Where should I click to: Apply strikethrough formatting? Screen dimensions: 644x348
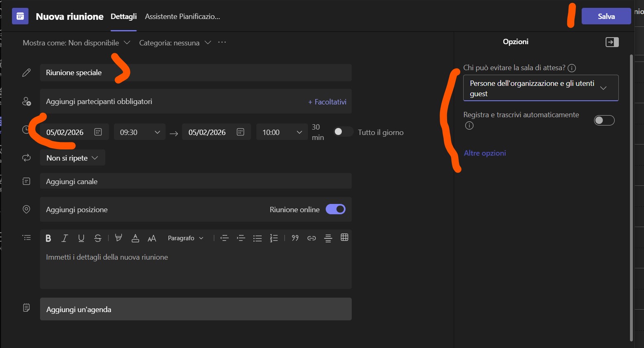[98, 238]
